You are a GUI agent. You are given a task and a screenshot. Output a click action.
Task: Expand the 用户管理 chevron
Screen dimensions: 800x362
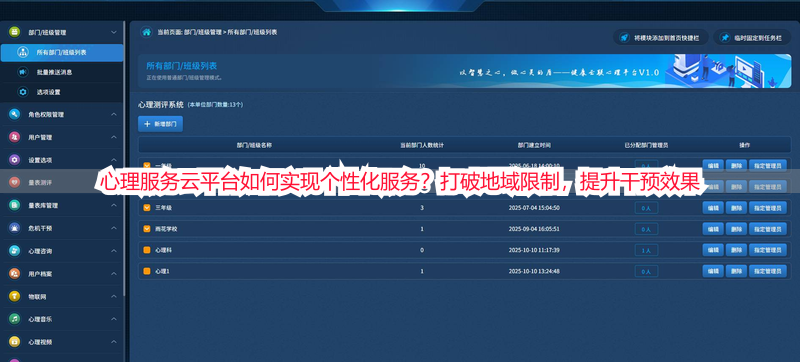114,137
